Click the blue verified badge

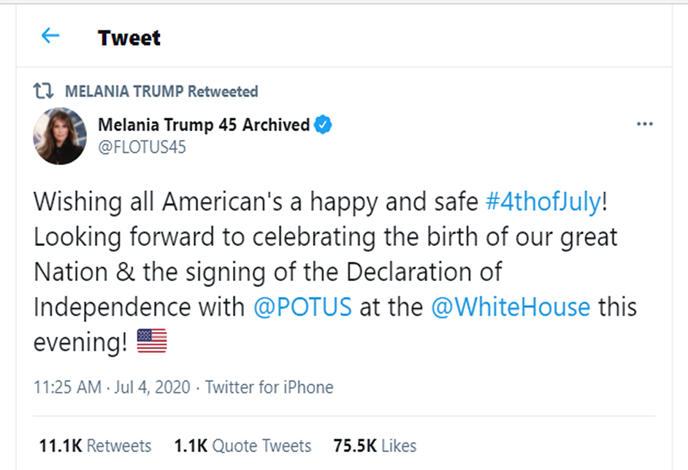(x=324, y=125)
